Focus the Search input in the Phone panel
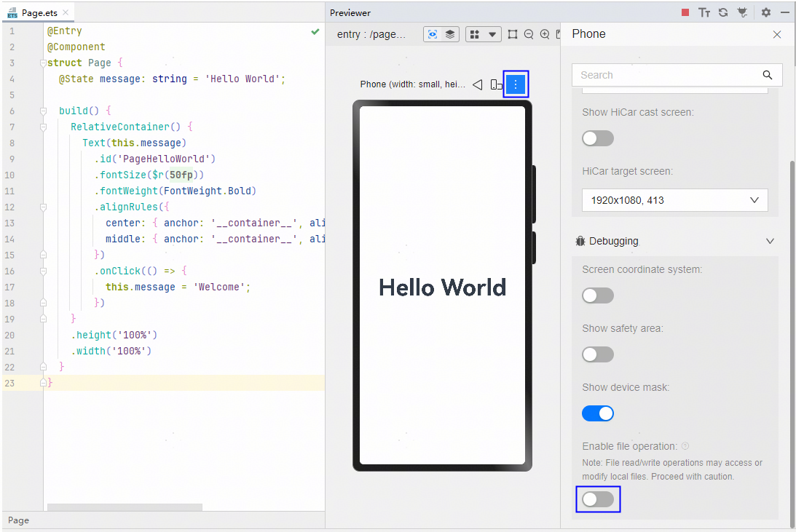Viewport: 796px width, 532px height. (x=677, y=75)
